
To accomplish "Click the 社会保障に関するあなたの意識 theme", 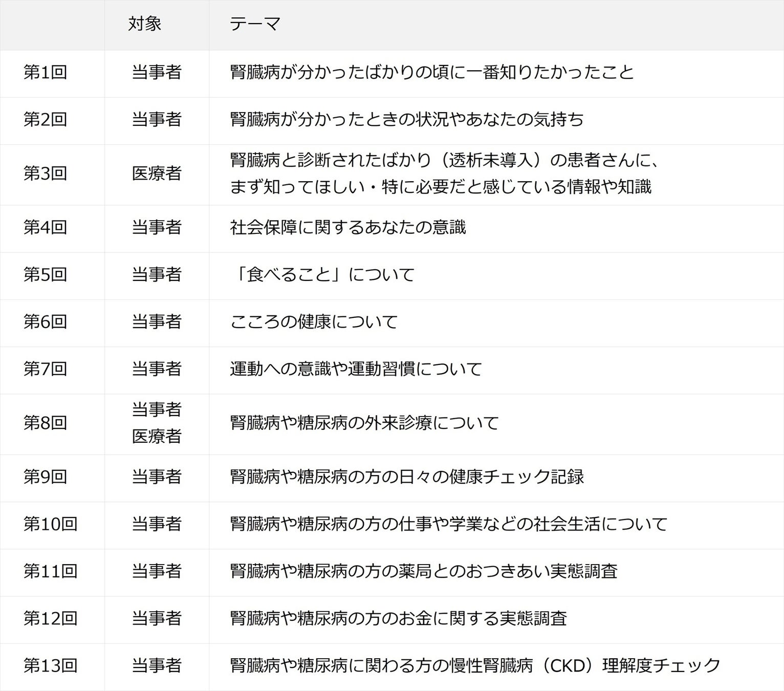I will (x=348, y=227).
